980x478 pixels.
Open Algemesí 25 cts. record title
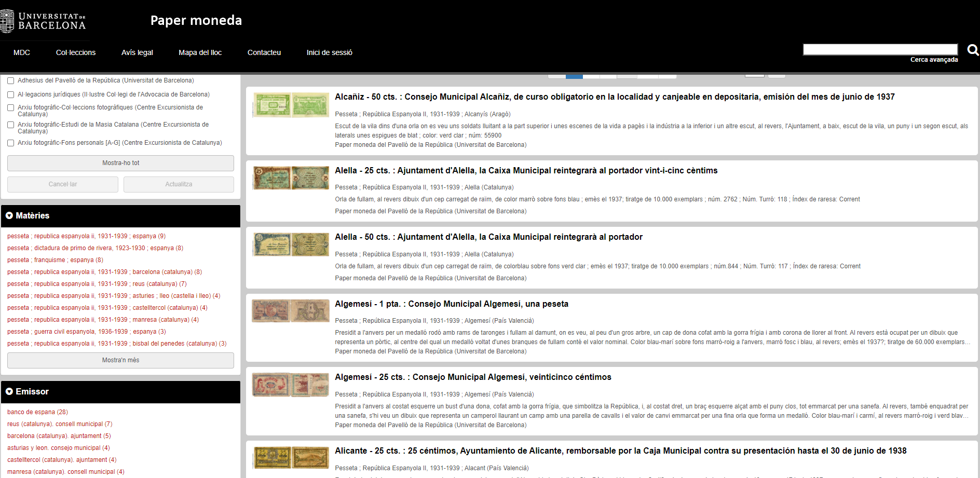pos(473,377)
